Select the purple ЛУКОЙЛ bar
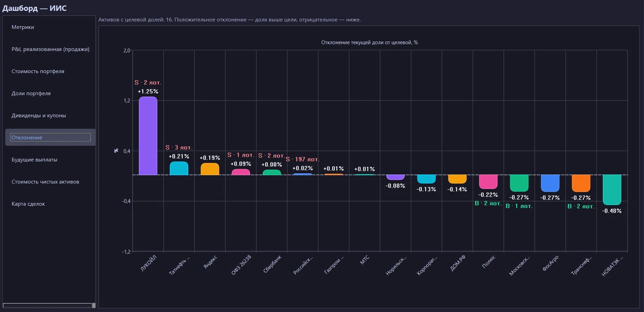Viewport: 644px width, 312px height. [148, 136]
